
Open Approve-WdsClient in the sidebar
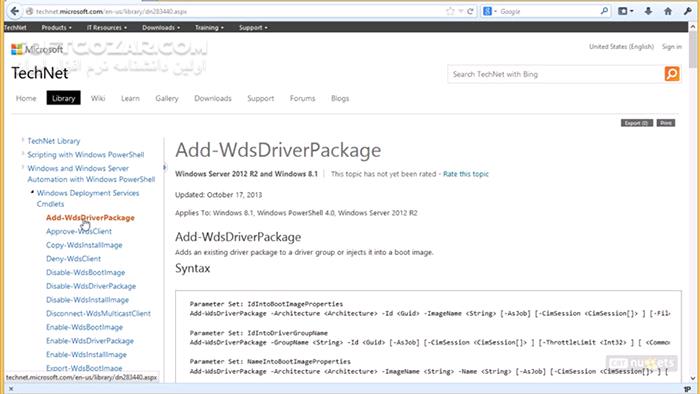point(79,231)
